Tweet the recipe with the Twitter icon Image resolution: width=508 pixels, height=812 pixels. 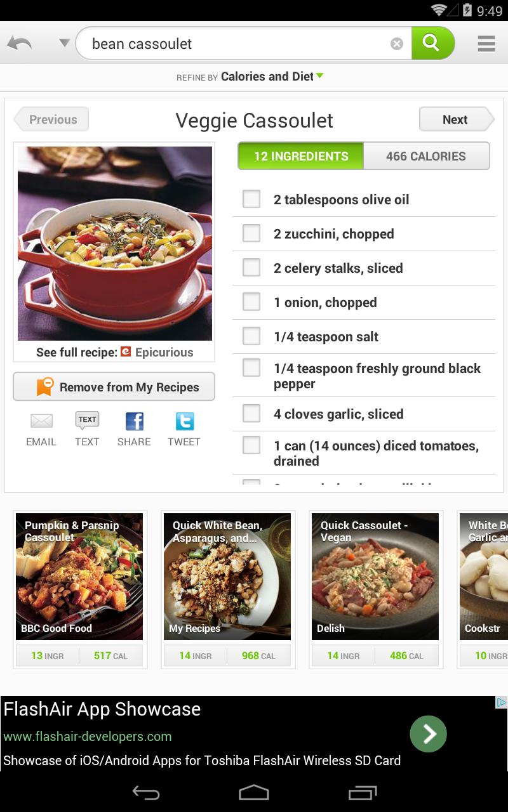pos(184,429)
